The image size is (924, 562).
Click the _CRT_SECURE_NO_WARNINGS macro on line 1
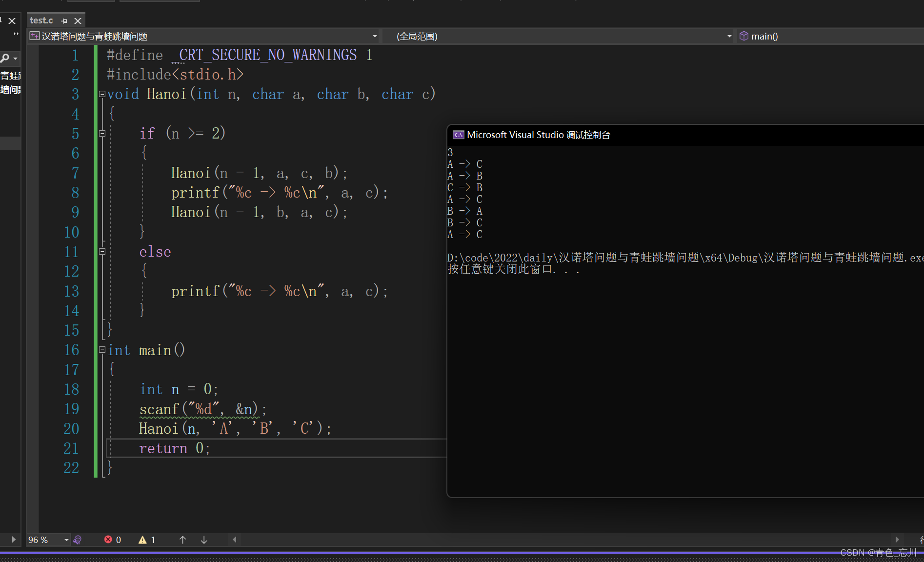click(264, 55)
